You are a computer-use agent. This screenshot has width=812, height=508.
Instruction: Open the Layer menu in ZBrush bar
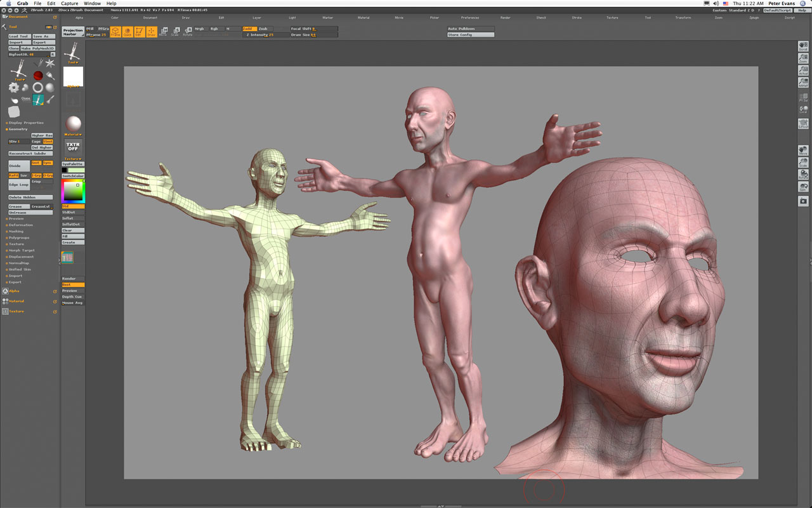click(x=257, y=18)
